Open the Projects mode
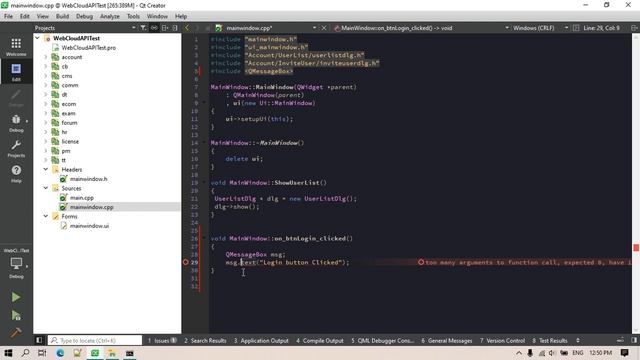640x360 pixels. 16,149
